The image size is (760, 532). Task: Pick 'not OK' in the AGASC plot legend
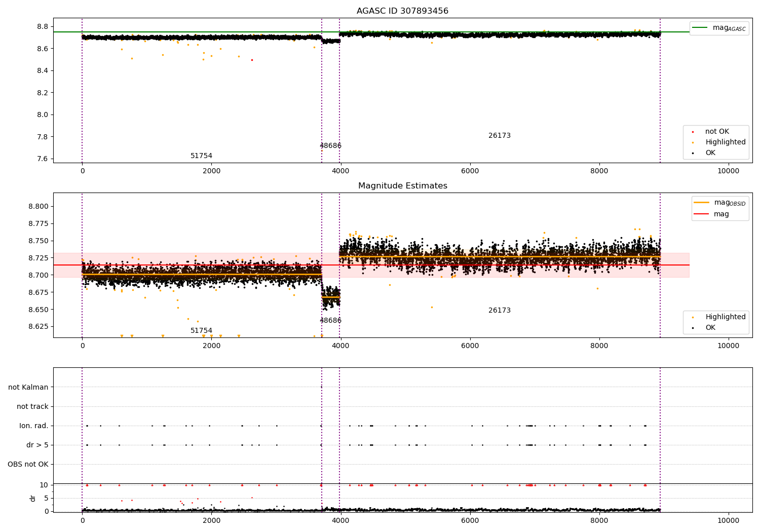point(717,132)
